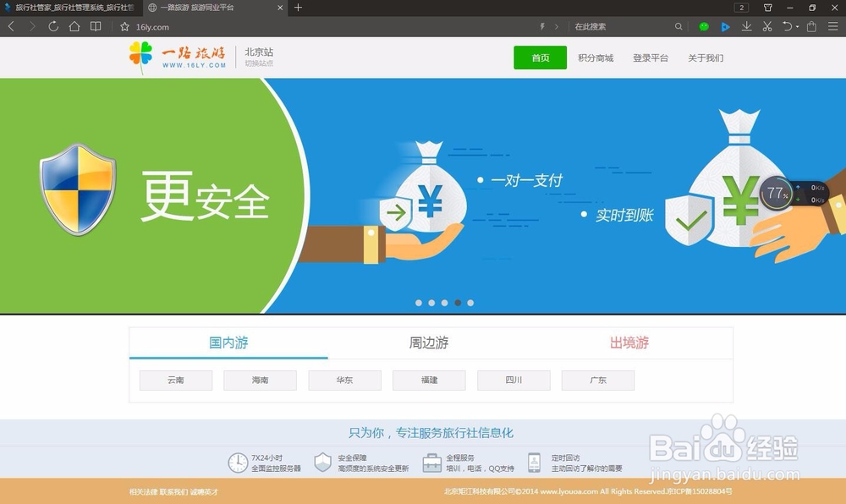Open the shopping bag app store icon
The image size is (846, 504).
click(x=812, y=26)
